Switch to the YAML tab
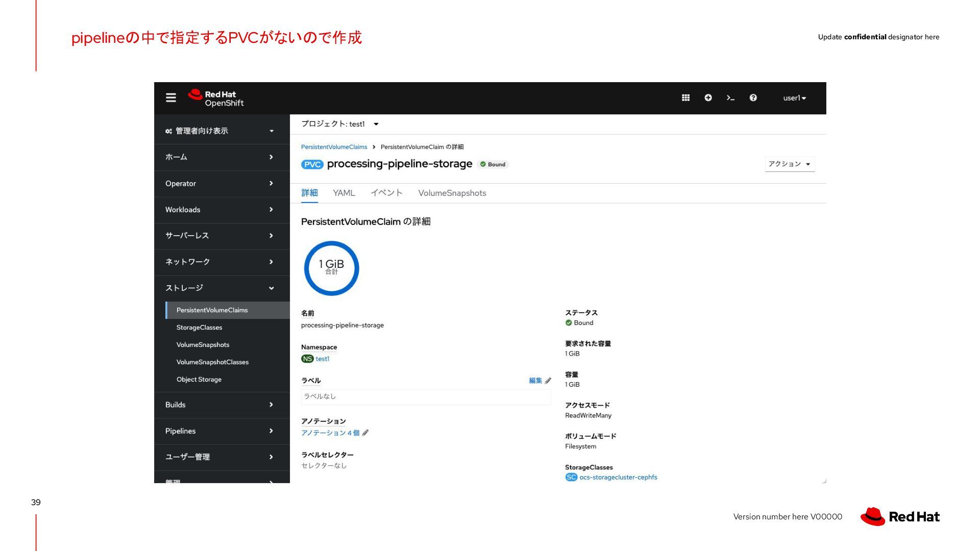 [344, 193]
